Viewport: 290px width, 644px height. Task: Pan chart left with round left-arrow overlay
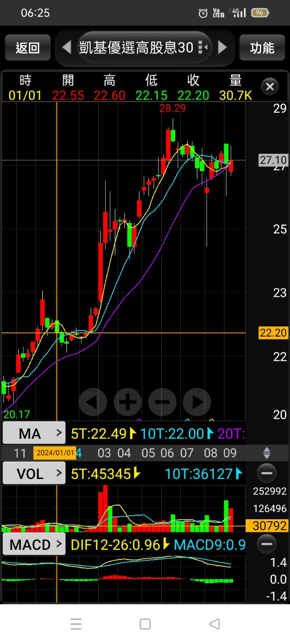93,402
